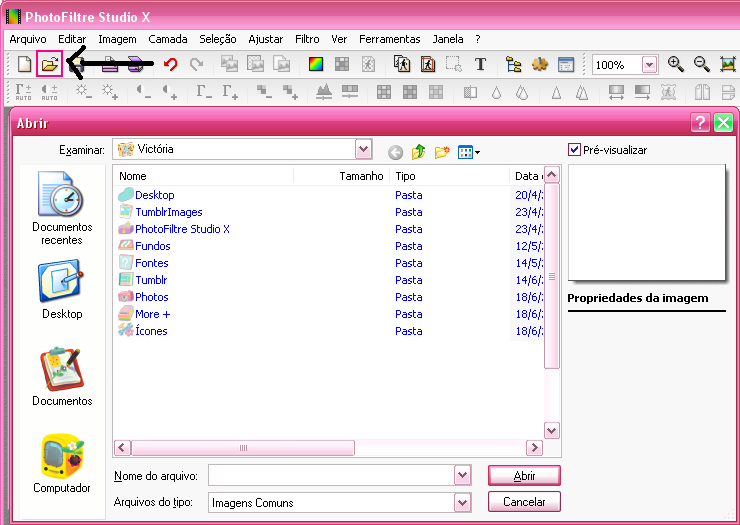Click the Zoom out magnifier icon
Image resolution: width=740 pixels, height=525 pixels.
coord(701,64)
